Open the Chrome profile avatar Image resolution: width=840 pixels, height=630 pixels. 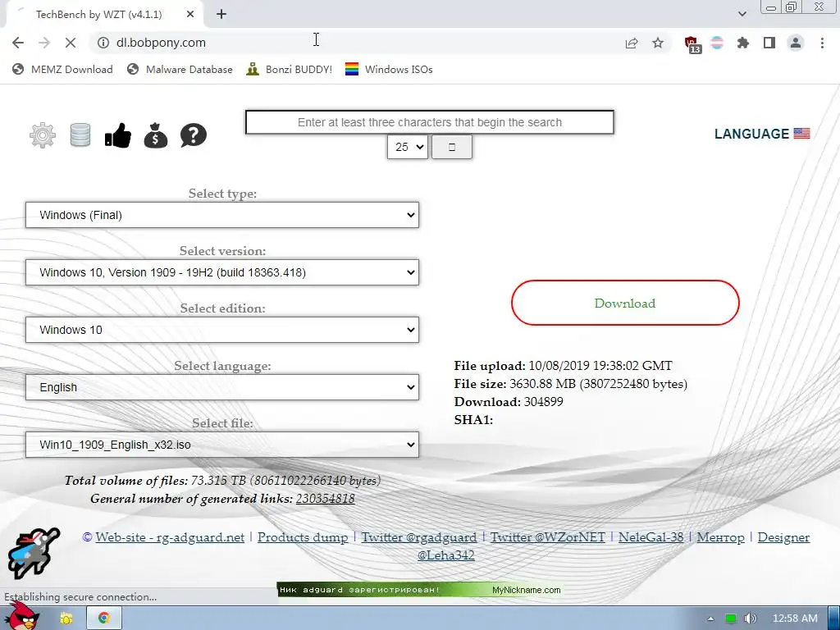click(796, 43)
